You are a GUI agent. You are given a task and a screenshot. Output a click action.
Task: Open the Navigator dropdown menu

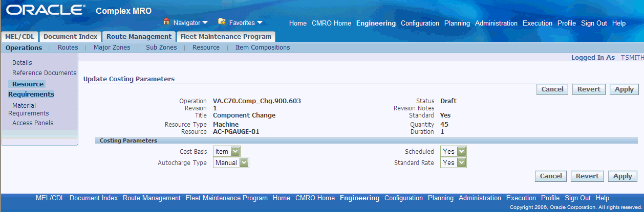point(190,22)
